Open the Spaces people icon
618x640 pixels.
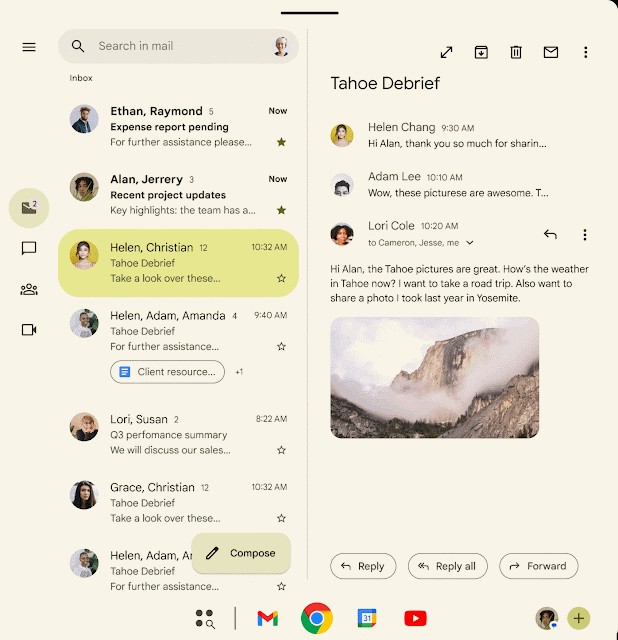tap(29, 290)
